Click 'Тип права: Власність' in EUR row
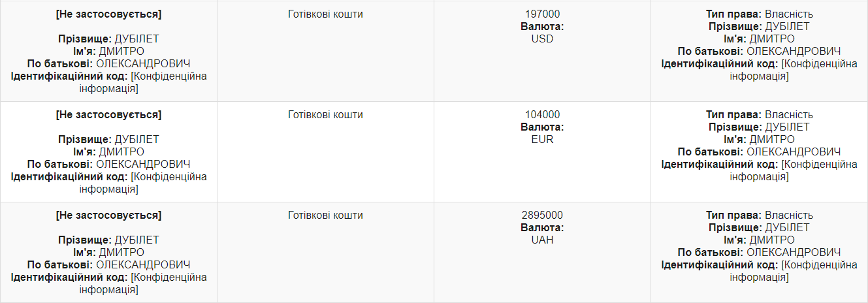This screenshot has width=868, height=303. 759,115
